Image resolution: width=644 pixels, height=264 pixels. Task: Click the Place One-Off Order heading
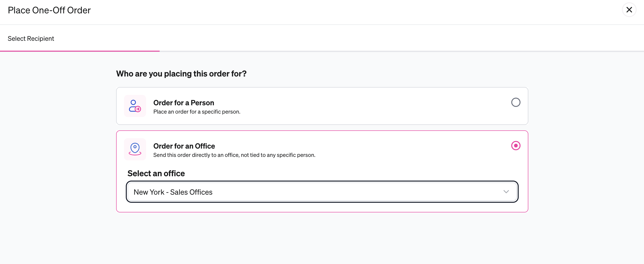tap(49, 10)
